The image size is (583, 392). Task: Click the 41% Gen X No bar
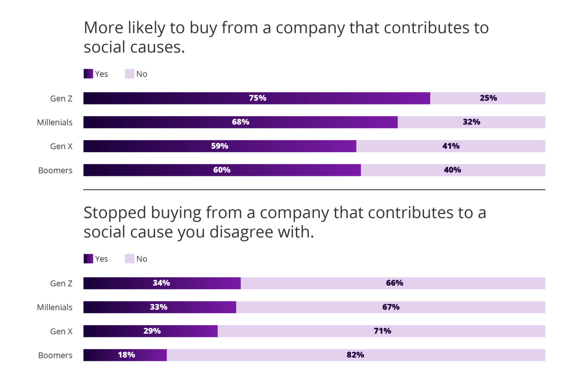click(x=451, y=146)
